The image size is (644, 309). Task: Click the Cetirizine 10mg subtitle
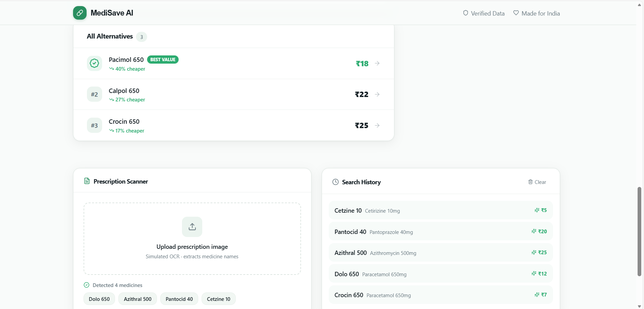pos(382,211)
